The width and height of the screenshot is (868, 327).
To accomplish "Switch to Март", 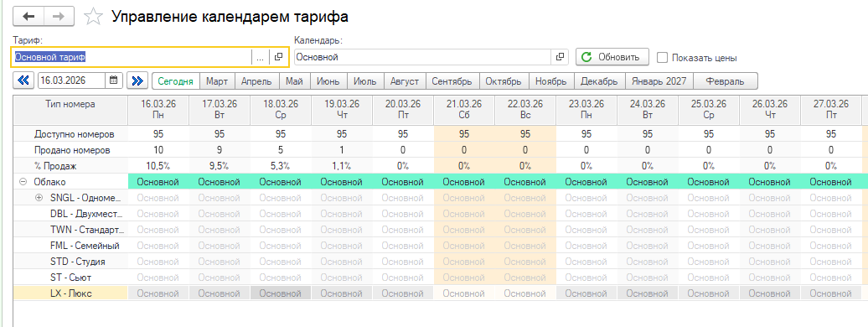I will (217, 81).
